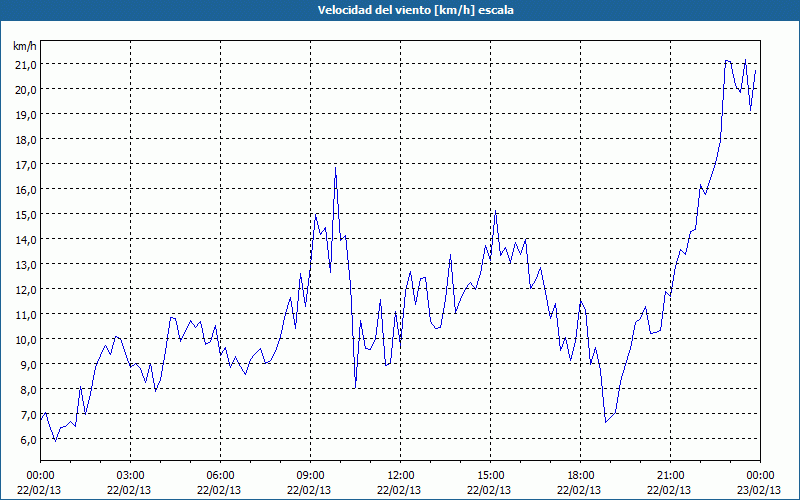Click the chart title 'Velocidad del viento [km/h] escala'

(415, 10)
